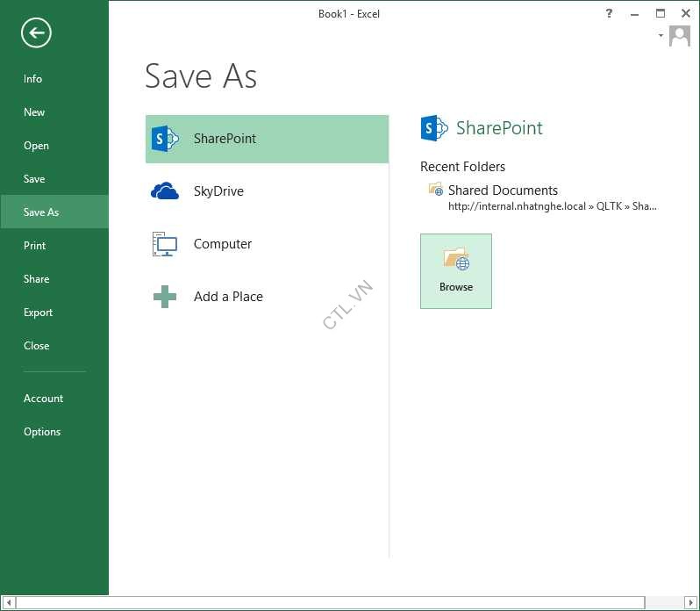Choose Computer as save location

click(x=267, y=244)
